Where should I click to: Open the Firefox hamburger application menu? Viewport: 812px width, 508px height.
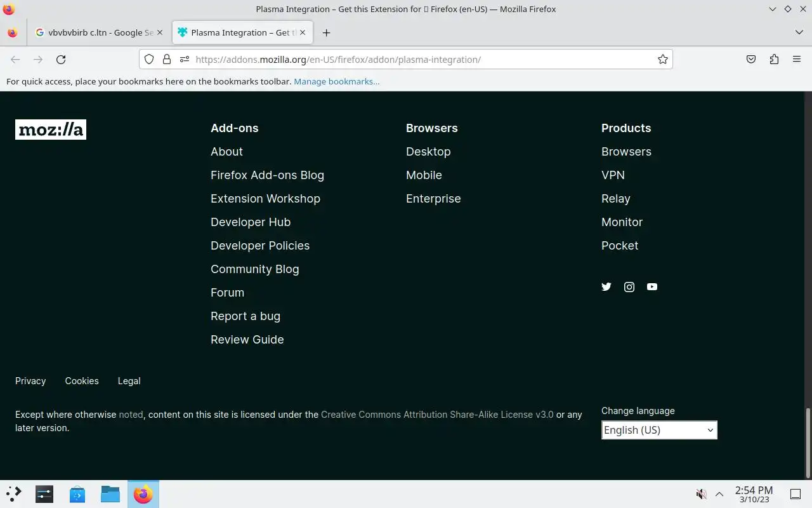pos(797,59)
